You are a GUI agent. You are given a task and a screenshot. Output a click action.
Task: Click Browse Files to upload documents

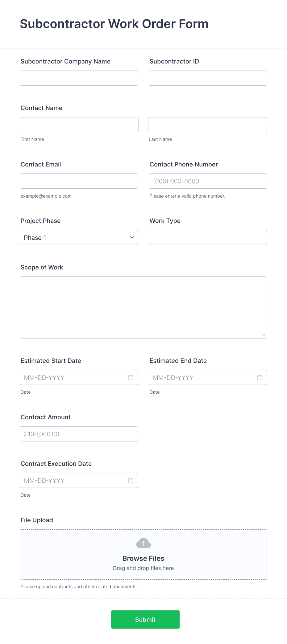[143, 558]
